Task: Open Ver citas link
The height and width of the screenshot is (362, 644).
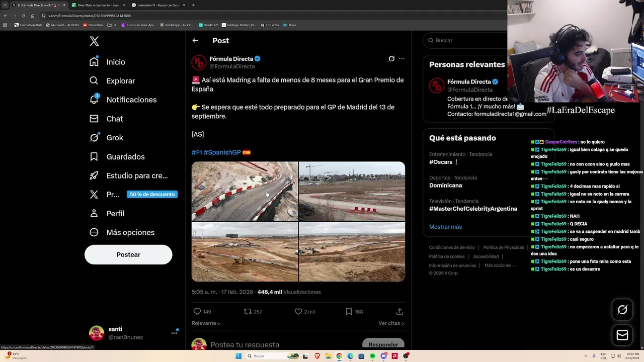Action: pos(391,323)
